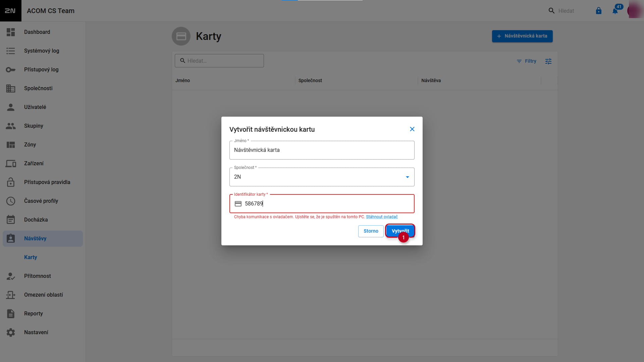The width and height of the screenshot is (644, 362).
Task: Open Filtry filter options
Action: (x=527, y=61)
